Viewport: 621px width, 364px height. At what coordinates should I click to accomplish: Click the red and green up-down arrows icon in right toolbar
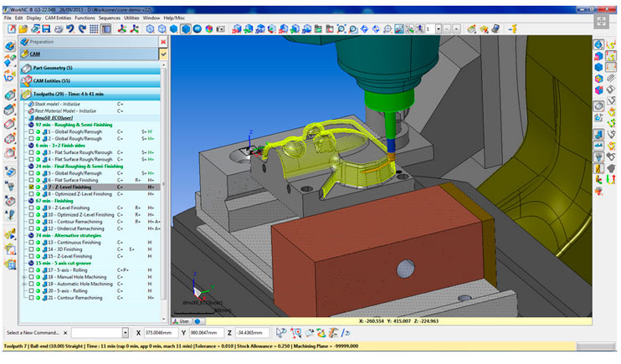(611, 180)
